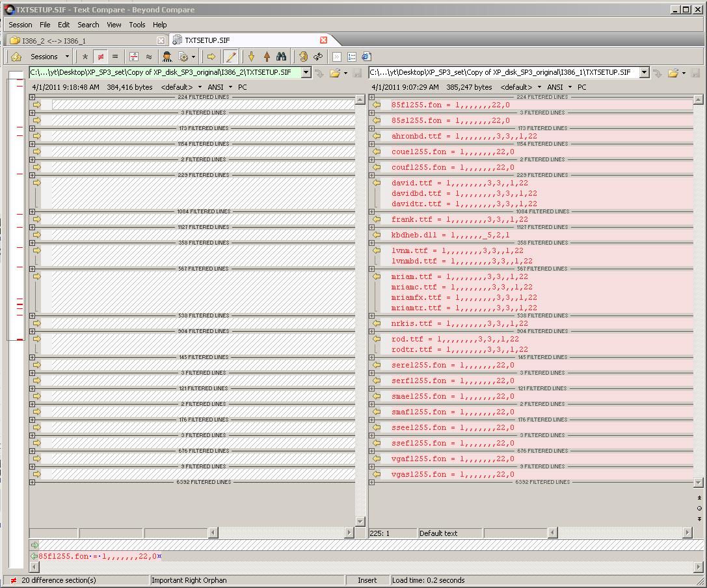Click Copy to Right yellow arrow toolbar icon
The height and width of the screenshot is (588, 707).
(x=211, y=57)
